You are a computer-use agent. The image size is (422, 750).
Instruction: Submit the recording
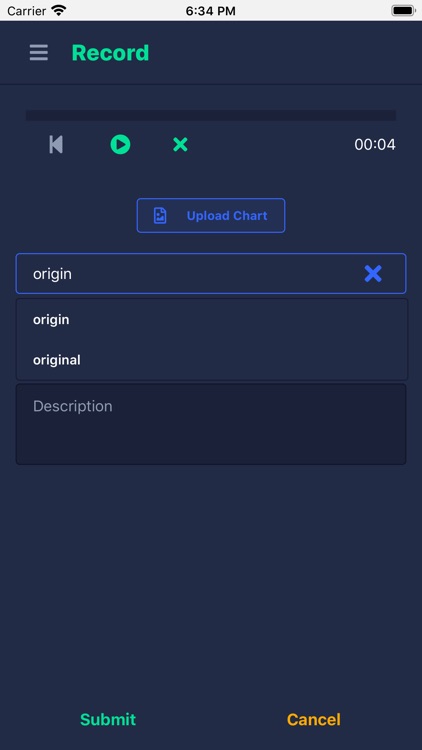pyautogui.click(x=108, y=719)
